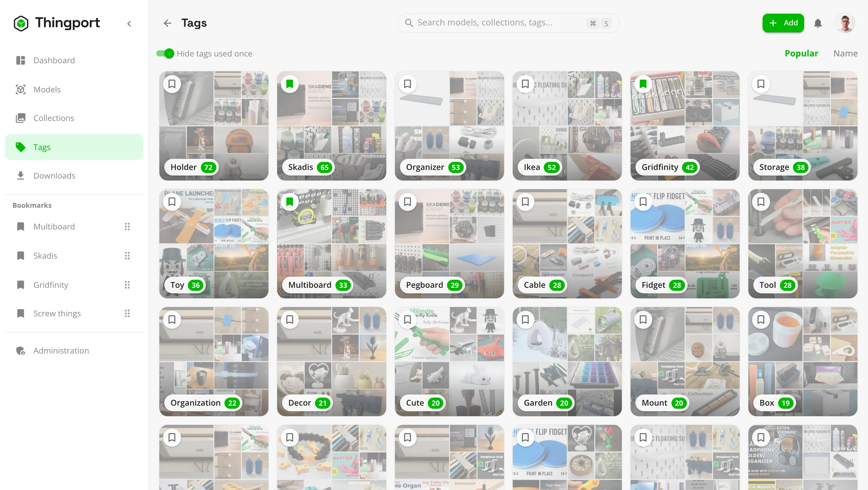868x490 pixels.
Task: Unbookmark the Multiboard tag card
Action: (x=290, y=202)
